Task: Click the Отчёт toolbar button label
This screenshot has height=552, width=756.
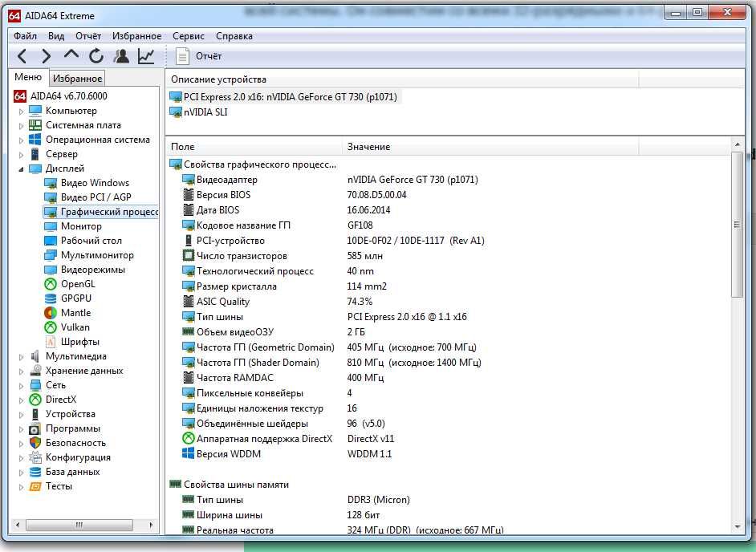Action: pos(209,56)
